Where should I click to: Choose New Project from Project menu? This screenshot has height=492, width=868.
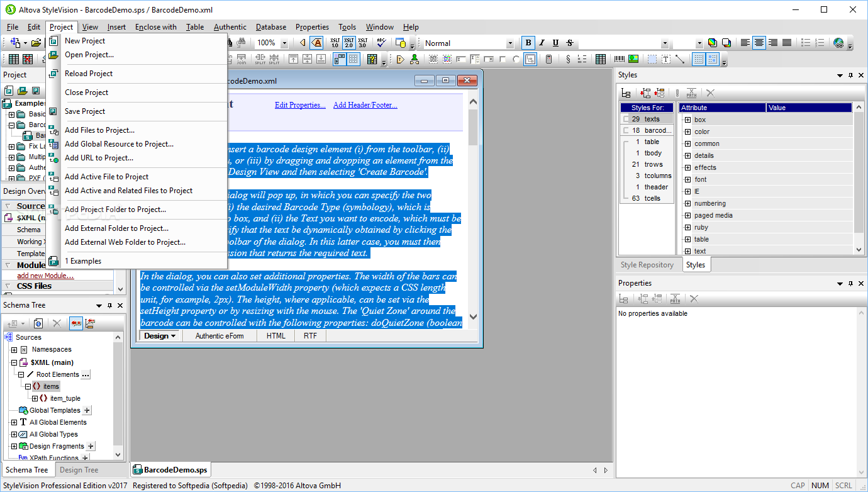coord(85,41)
